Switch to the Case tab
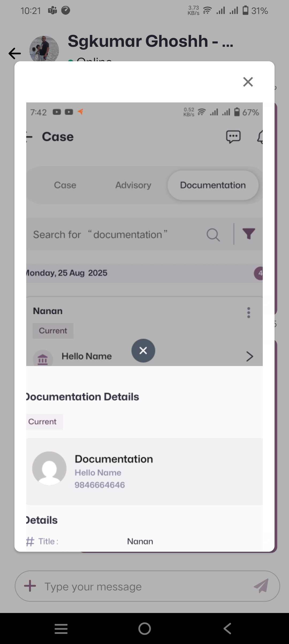Image resolution: width=289 pixels, height=644 pixels. pos(65,185)
